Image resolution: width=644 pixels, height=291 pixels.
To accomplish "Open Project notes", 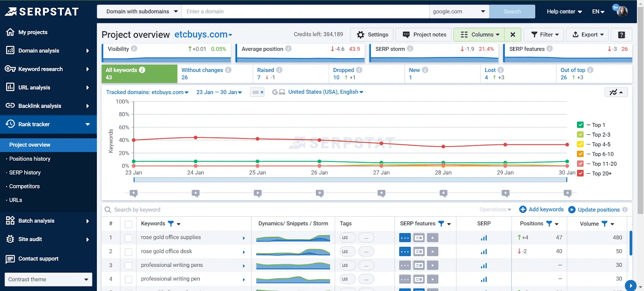I will click(x=424, y=35).
